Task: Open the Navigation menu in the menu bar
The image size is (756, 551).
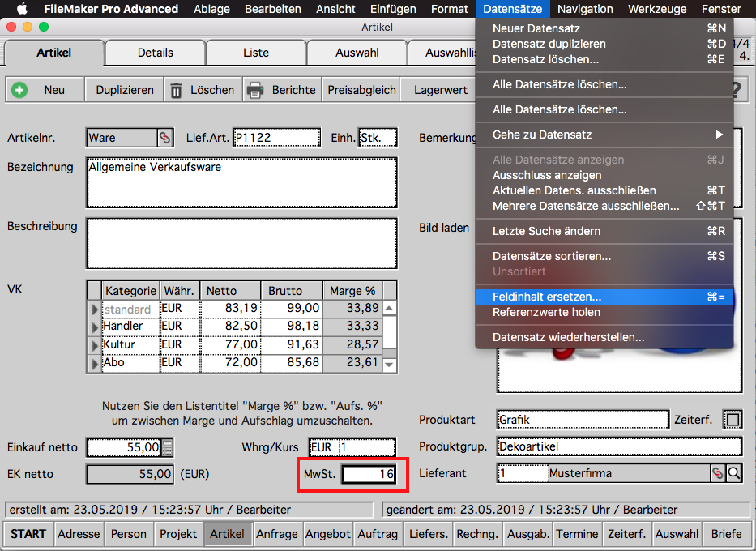Action: tap(585, 9)
